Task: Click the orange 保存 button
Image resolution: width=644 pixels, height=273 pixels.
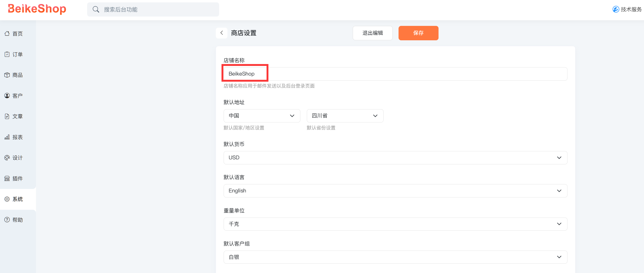Action: [x=418, y=33]
